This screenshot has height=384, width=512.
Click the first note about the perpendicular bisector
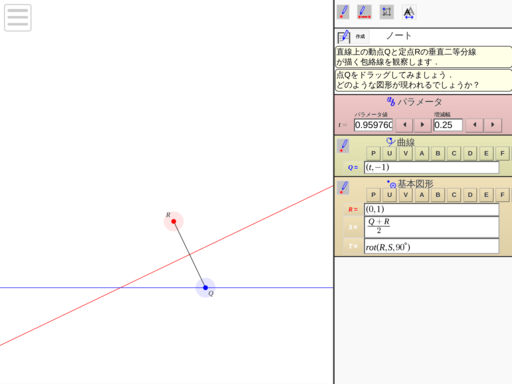[423, 57]
